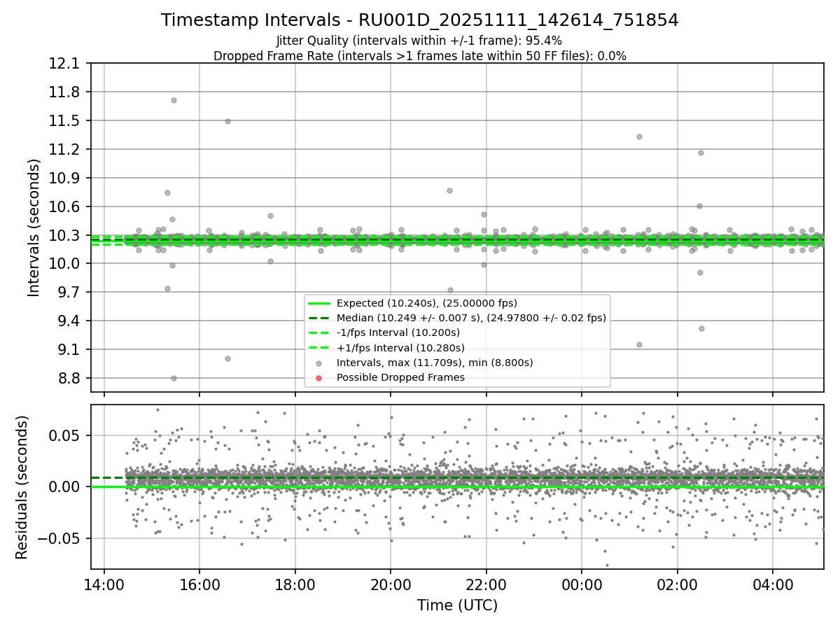Click the dark green dashed Median legend sample

tap(319, 318)
